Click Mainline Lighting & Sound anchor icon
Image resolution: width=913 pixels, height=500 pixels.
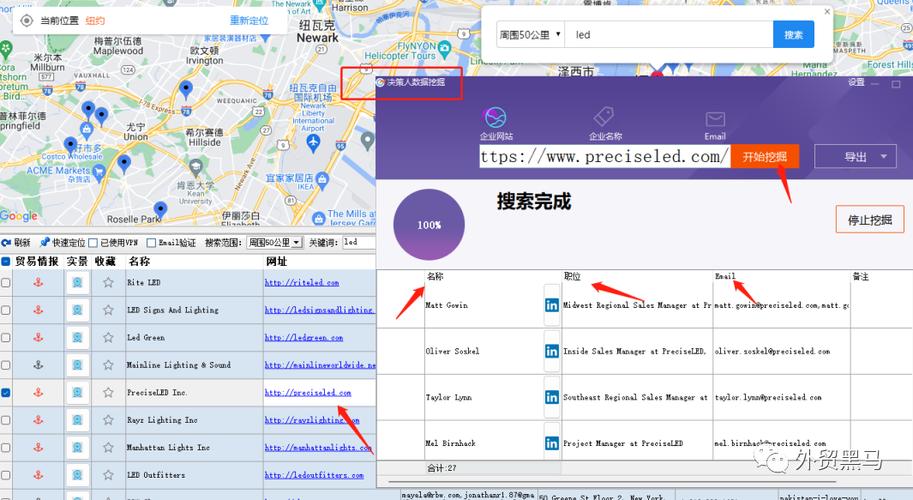pyautogui.click(x=38, y=365)
